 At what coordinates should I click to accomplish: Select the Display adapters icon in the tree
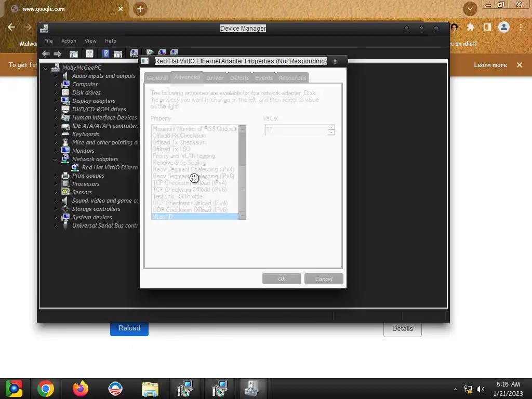click(65, 100)
